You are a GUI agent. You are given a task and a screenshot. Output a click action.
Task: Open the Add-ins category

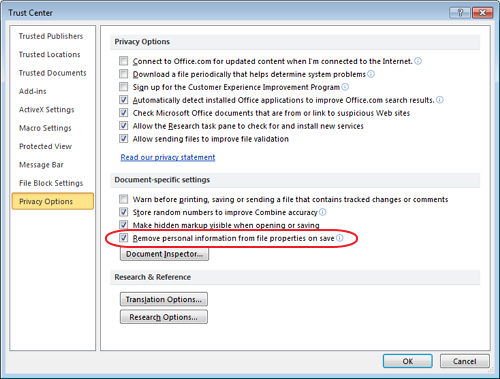[33, 91]
